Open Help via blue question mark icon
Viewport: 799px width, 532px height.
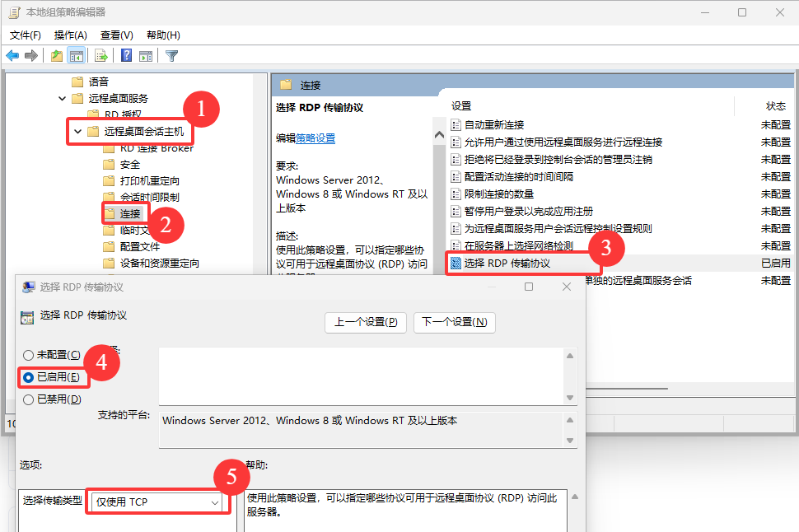coord(127,56)
